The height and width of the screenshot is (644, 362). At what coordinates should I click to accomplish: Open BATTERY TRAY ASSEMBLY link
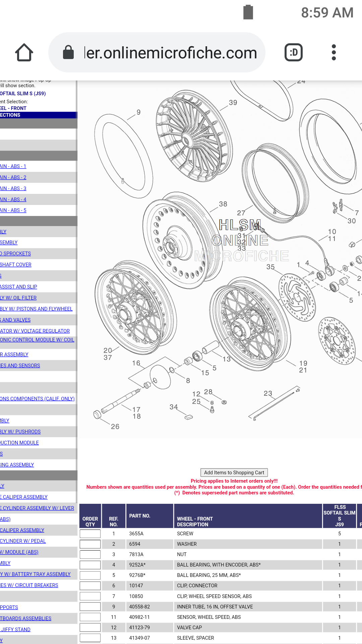click(x=35, y=574)
